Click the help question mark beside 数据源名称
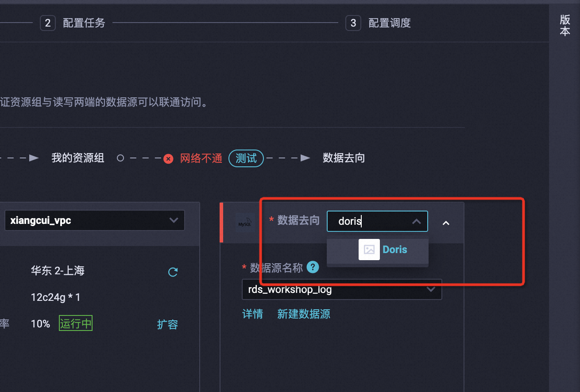 pyautogui.click(x=313, y=267)
